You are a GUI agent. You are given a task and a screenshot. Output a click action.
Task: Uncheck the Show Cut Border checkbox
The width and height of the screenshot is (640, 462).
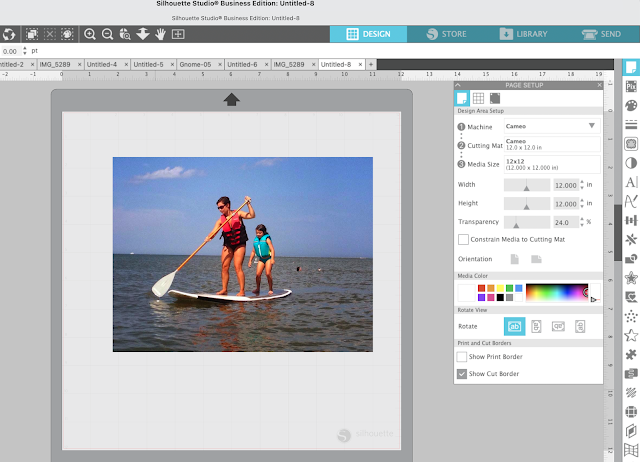[x=462, y=374]
